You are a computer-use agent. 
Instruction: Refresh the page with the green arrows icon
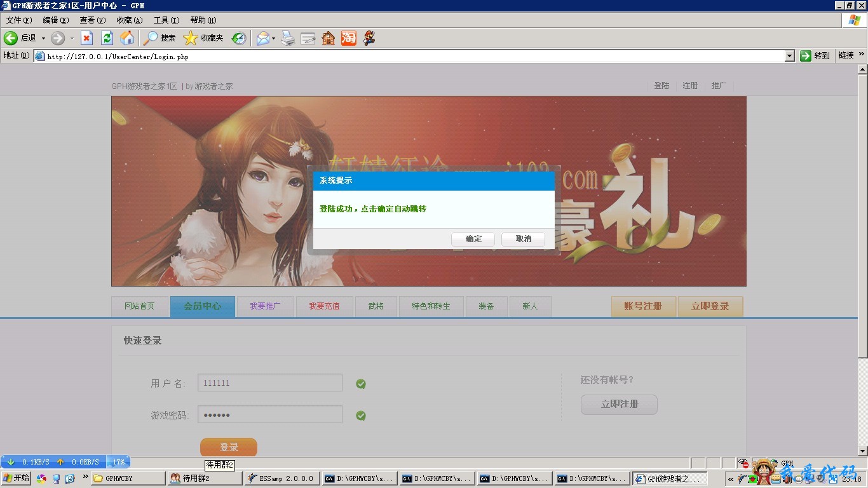click(x=107, y=38)
